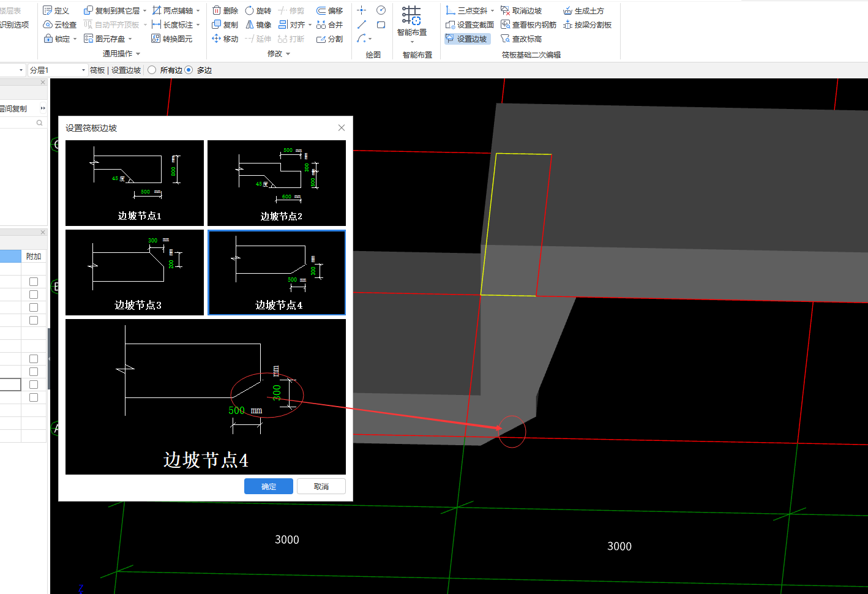Image resolution: width=868 pixels, height=594 pixels.
Task: Open the 对齐 dropdown arrow
Action: point(310,25)
